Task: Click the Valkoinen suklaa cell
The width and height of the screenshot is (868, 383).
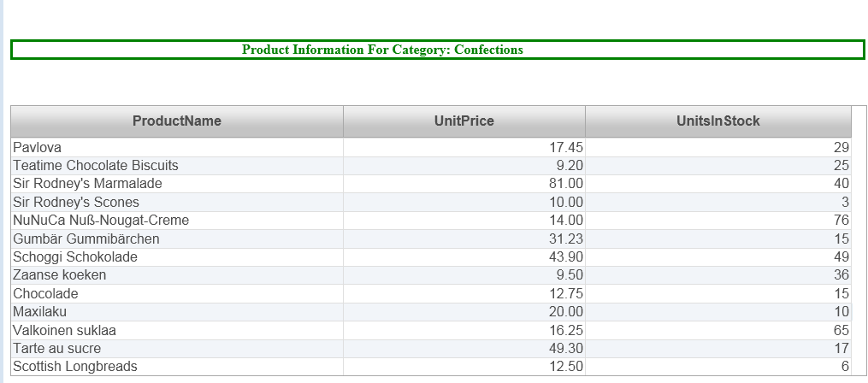Action: tap(64, 331)
